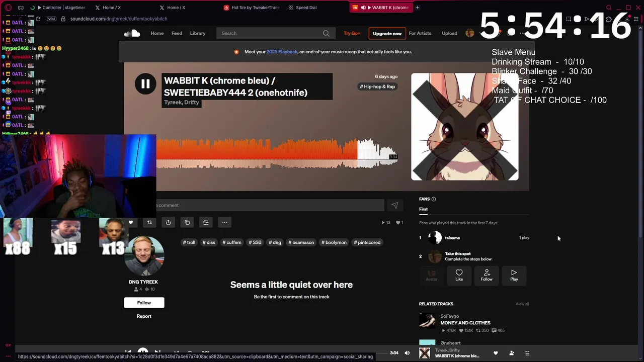Like current track in bottom player bar
This screenshot has width=644, height=362.
(496, 353)
